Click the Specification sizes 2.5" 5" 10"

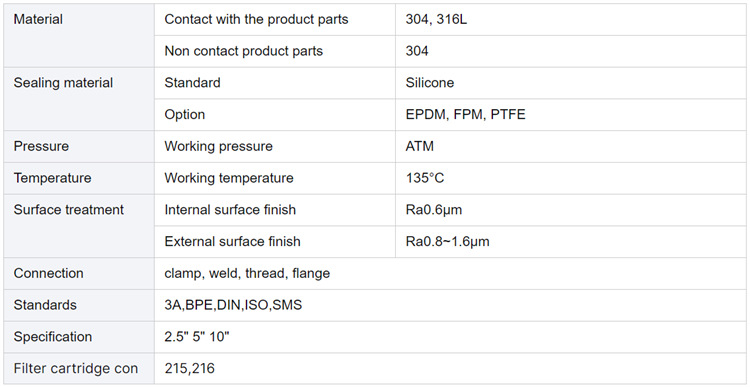click(x=197, y=337)
